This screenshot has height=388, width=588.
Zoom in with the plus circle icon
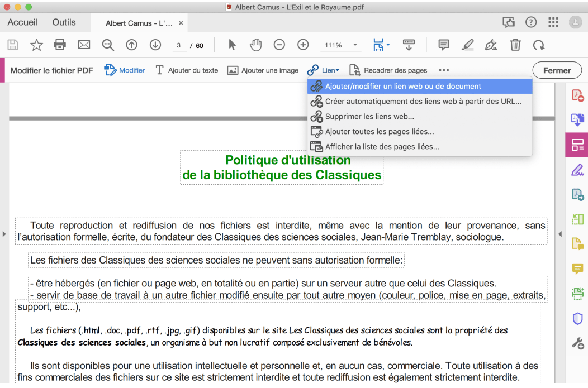pos(303,45)
